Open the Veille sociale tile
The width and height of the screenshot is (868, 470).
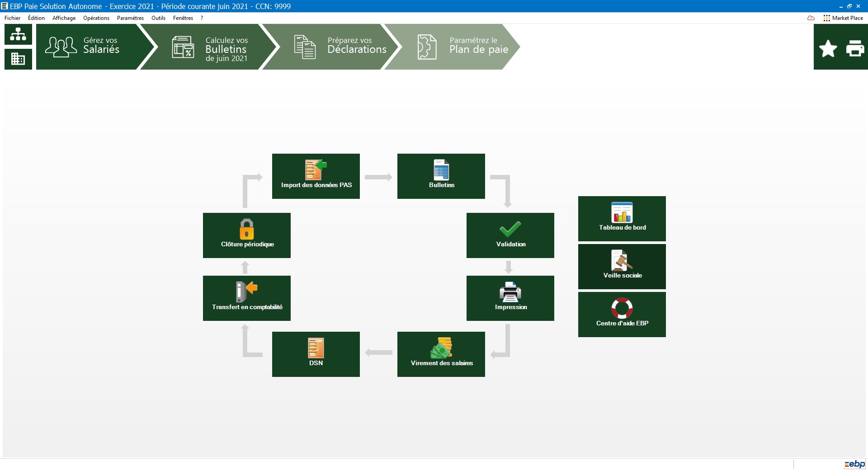pos(622,267)
